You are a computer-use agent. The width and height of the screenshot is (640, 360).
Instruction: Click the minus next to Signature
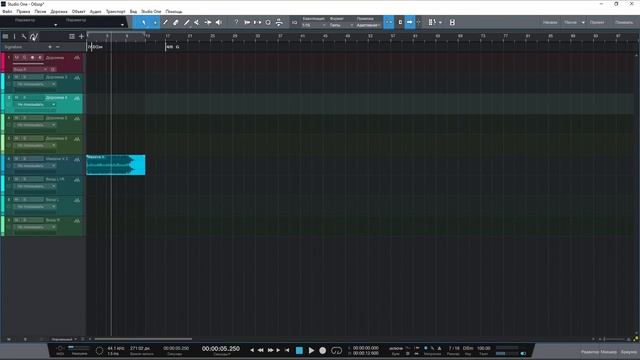[x=58, y=47]
